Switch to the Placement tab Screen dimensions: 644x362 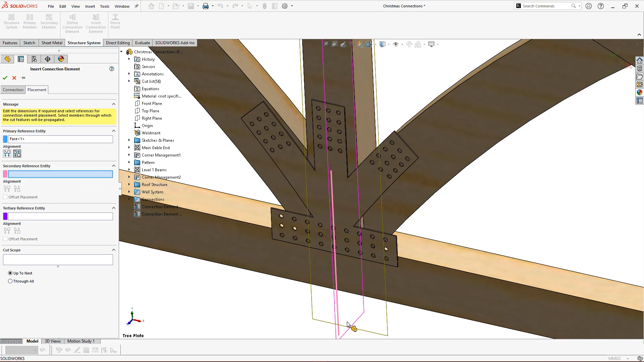[37, 89]
